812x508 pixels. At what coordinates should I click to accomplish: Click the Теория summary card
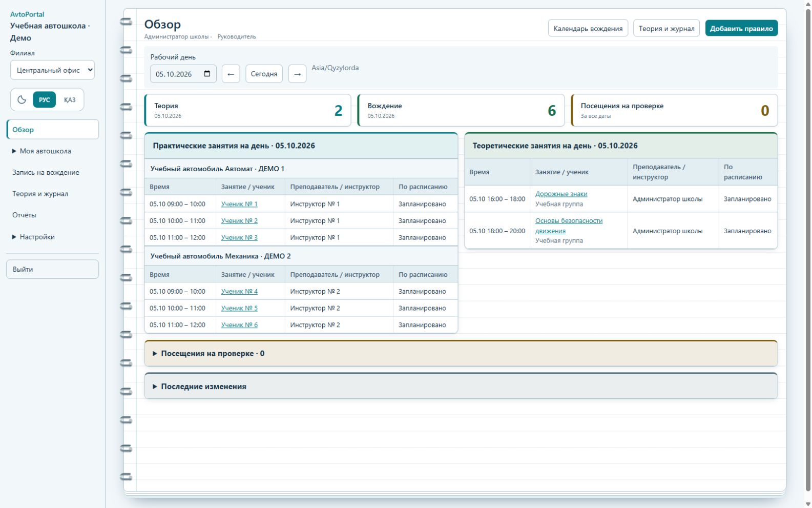pyautogui.click(x=248, y=110)
